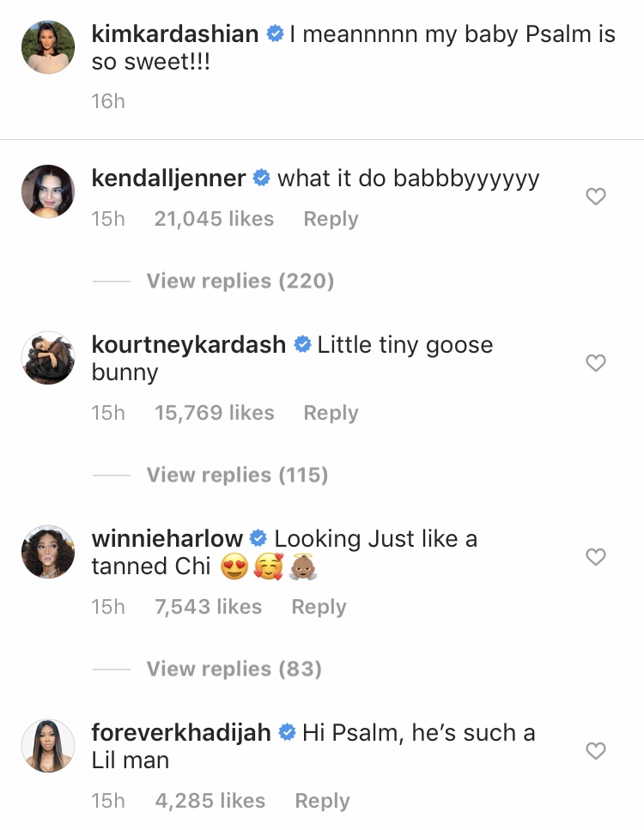The image size is (644, 830).
Task: Like kendalljenner's comment with the heart
Action: [x=595, y=197]
